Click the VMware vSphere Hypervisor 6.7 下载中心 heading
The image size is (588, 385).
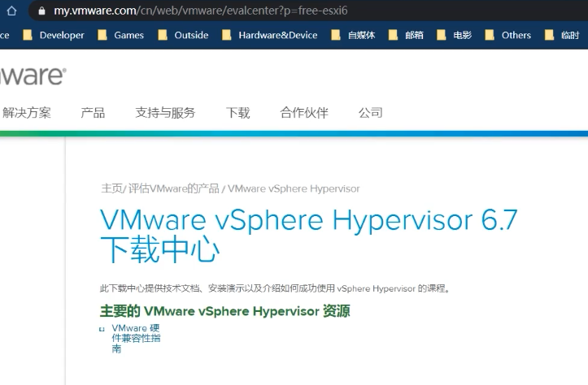[308, 235]
